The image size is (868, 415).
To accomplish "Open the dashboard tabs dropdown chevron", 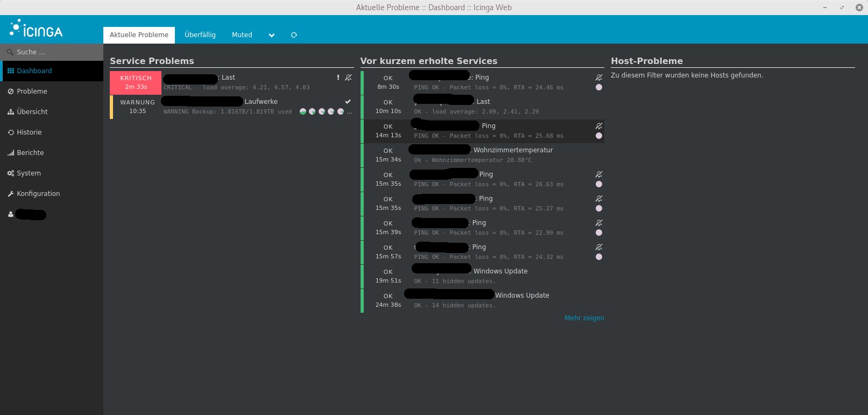I will click(x=272, y=35).
